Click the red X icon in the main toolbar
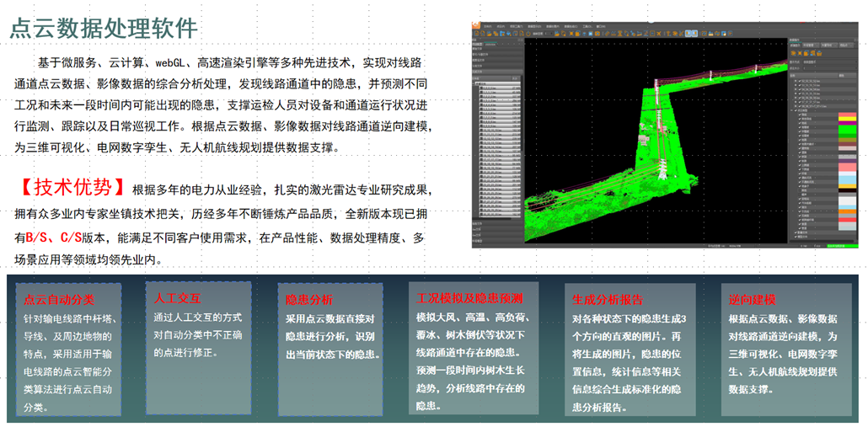868x427 pixels. coord(658,34)
